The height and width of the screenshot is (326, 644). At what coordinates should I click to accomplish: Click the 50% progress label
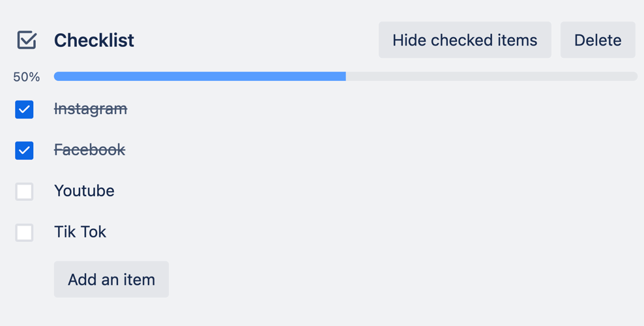(27, 77)
